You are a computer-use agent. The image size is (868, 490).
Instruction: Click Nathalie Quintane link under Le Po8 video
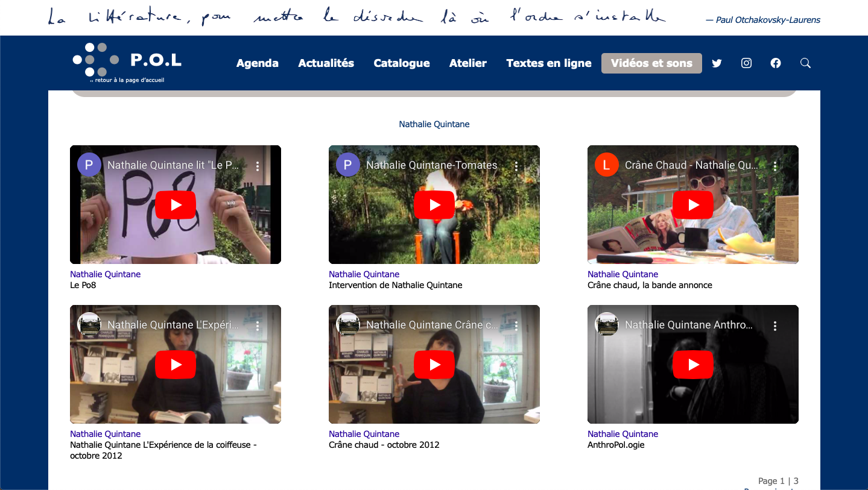(106, 274)
